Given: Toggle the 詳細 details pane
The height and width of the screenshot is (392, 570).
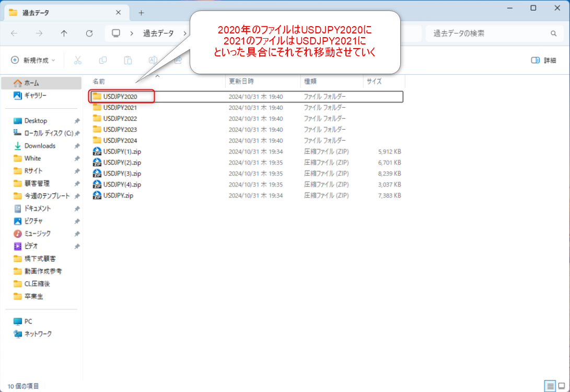Looking at the screenshot, I should point(544,60).
